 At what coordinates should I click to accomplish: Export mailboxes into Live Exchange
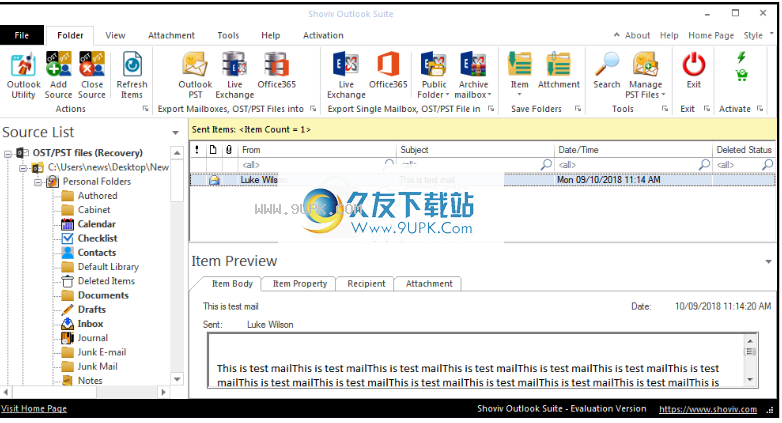[x=234, y=75]
